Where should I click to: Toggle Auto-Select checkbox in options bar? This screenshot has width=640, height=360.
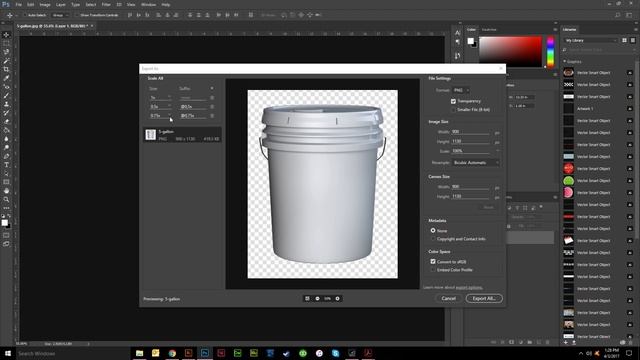tap(24, 15)
